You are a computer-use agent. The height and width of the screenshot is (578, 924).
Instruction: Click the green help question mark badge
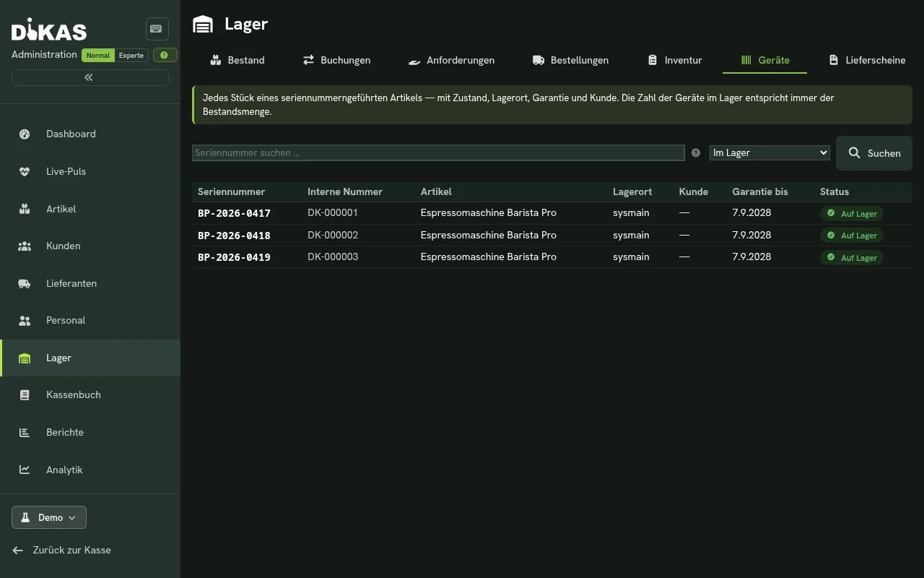[165, 55]
